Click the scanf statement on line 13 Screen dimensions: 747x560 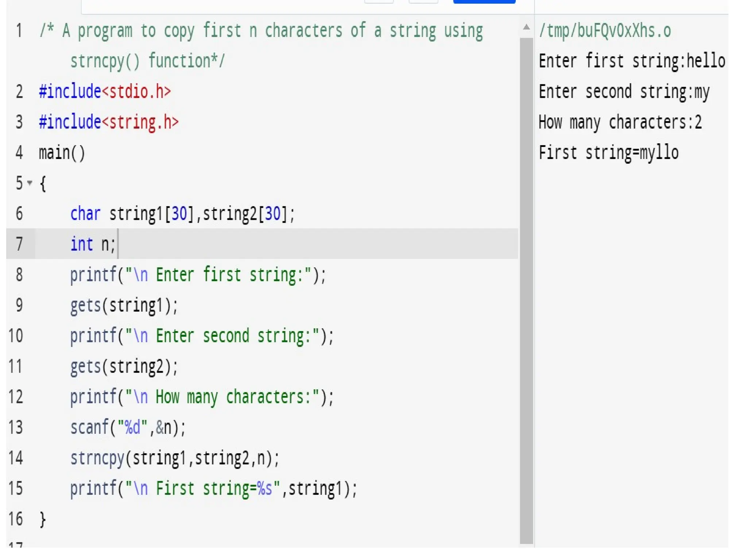(128, 427)
